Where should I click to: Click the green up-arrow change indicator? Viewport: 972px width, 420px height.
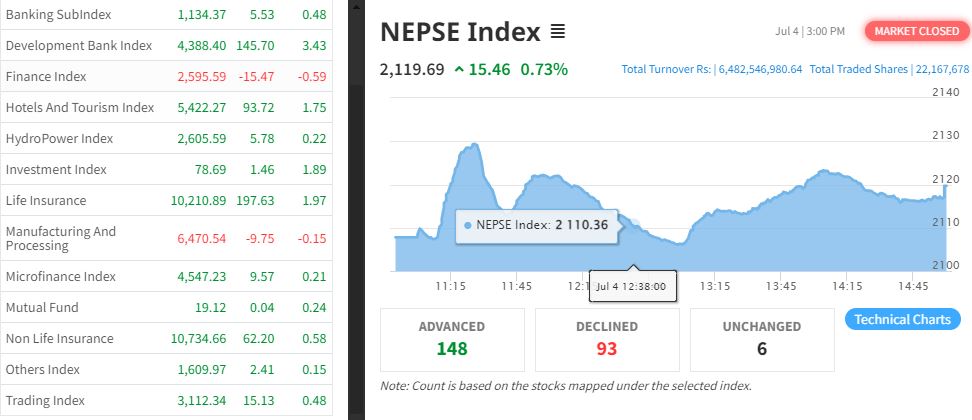[459, 69]
